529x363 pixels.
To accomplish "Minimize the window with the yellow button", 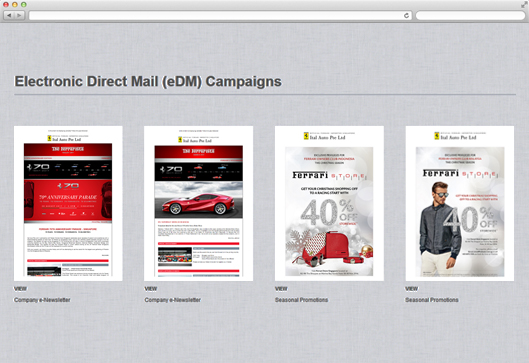I will (15, 5).
